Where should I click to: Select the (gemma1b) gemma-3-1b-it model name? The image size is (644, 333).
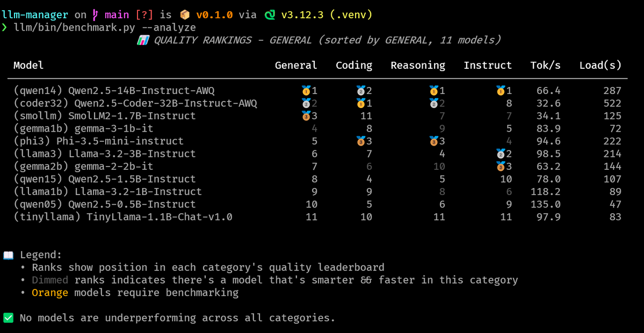(83, 128)
